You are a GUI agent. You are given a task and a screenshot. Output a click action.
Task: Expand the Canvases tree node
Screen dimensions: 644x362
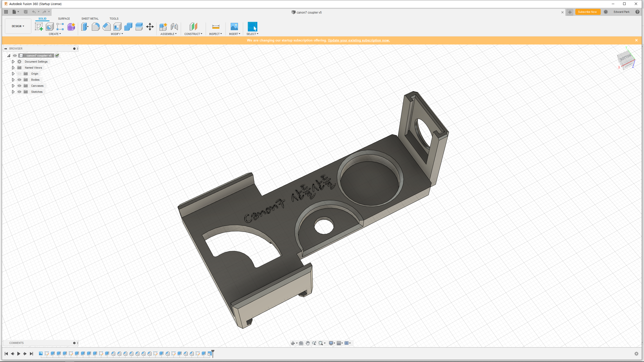13,86
